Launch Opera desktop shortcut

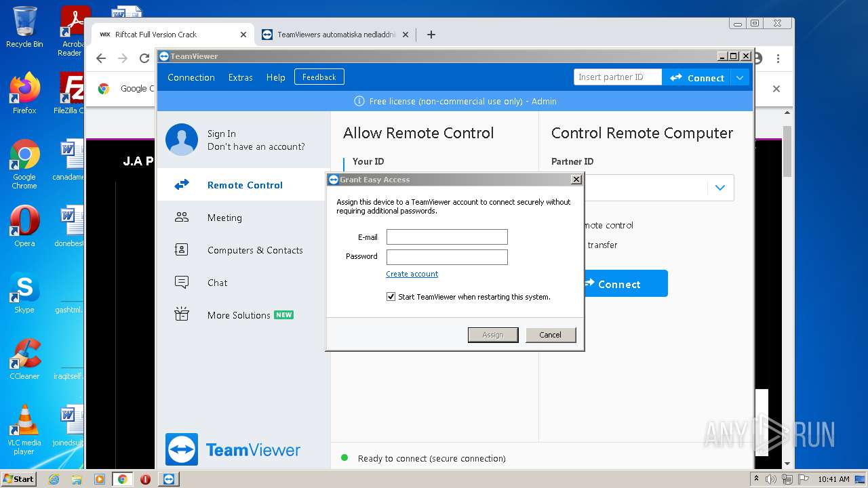pos(24,226)
